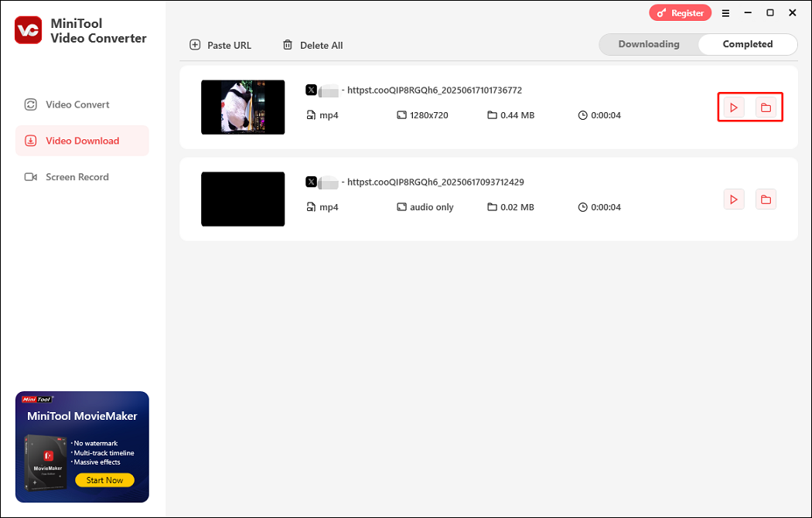The width and height of the screenshot is (812, 518).
Task: Open the hamburger menu in title bar
Action: (725, 13)
